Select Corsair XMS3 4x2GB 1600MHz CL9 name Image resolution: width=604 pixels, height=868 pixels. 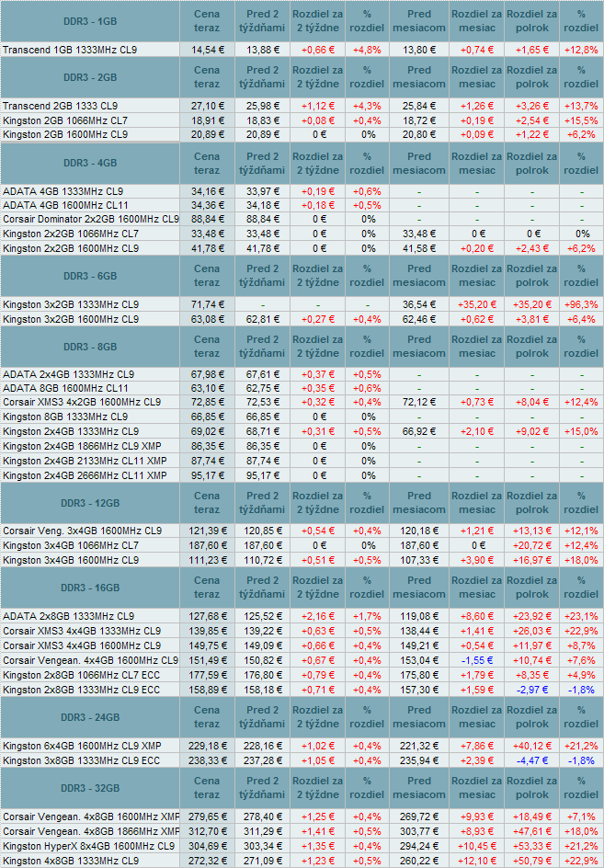pos(82,403)
